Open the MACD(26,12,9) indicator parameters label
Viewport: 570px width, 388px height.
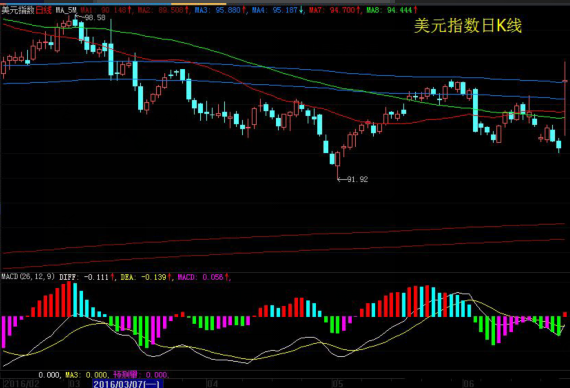pyautogui.click(x=28, y=277)
